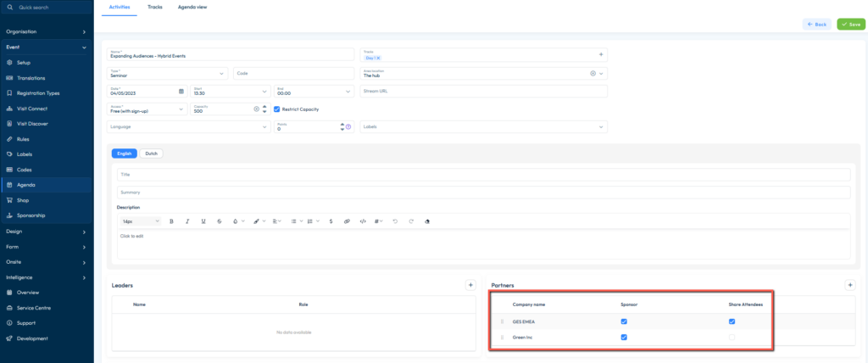Toggle Share Attendees for Green Inc
Screen dimensions: 868x363
[x=732, y=338]
